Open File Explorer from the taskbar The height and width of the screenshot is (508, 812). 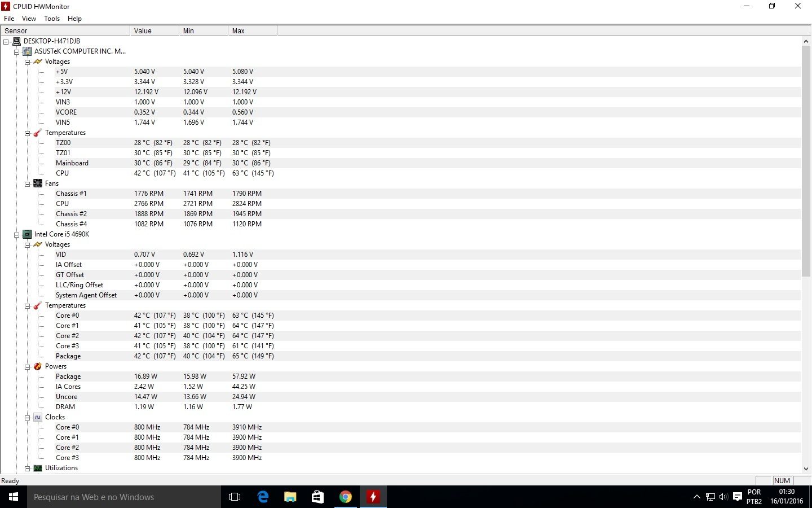point(290,497)
